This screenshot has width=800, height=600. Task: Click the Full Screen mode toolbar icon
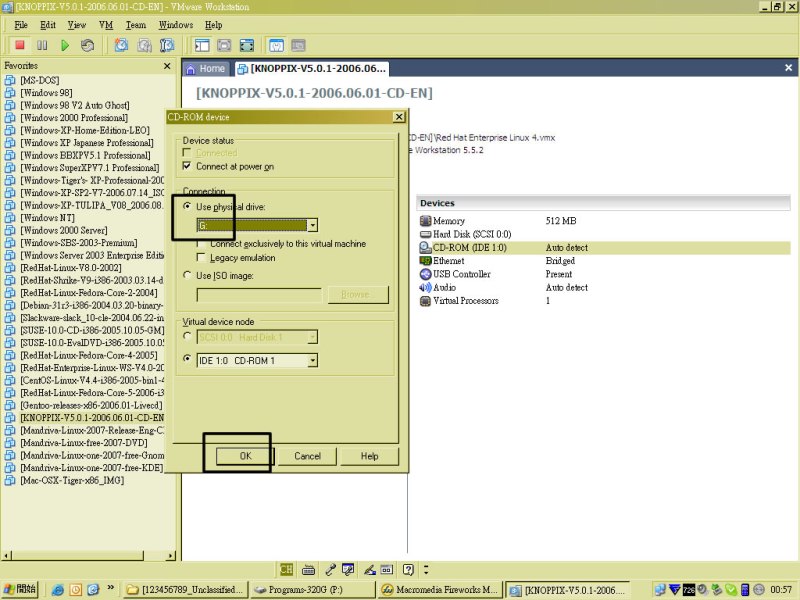pos(246,45)
